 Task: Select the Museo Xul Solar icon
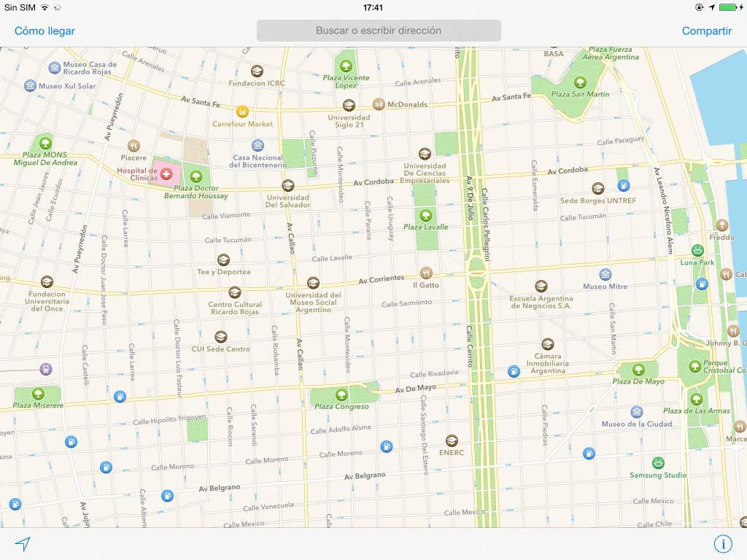[30, 85]
